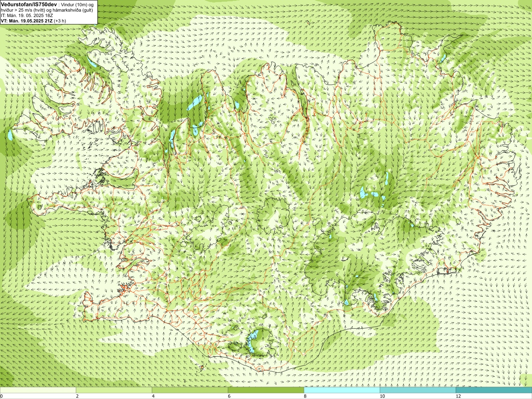Click the Veðurstofan/IS750dev title text

pyautogui.click(x=29, y=4)
